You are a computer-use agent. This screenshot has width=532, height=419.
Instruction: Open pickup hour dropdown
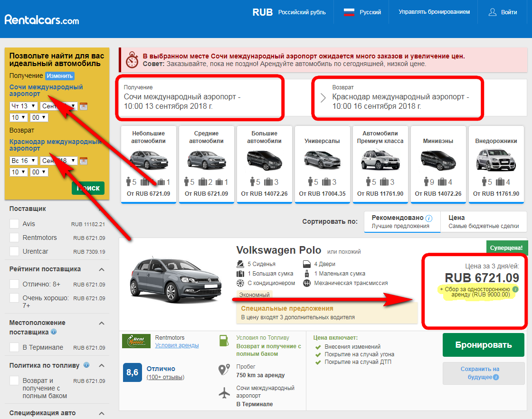(19, 117)
